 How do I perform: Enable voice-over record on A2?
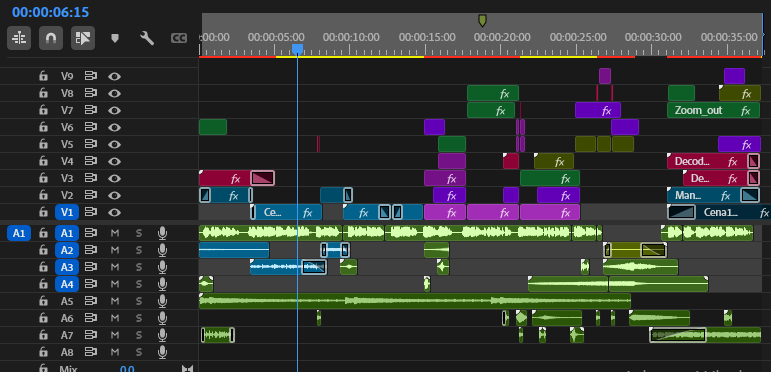point(162,251)
